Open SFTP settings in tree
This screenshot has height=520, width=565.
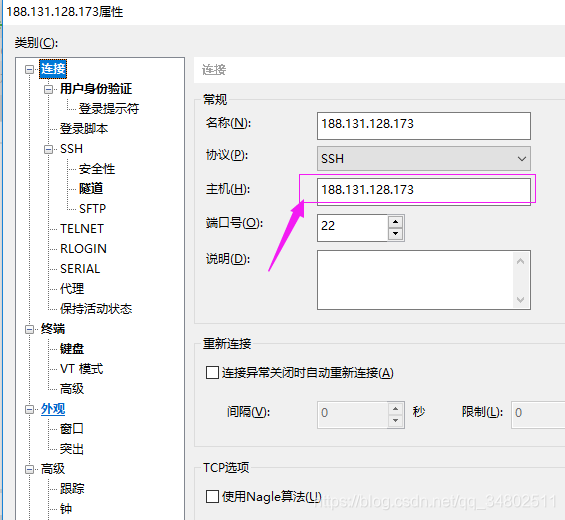tap(93, 209)
